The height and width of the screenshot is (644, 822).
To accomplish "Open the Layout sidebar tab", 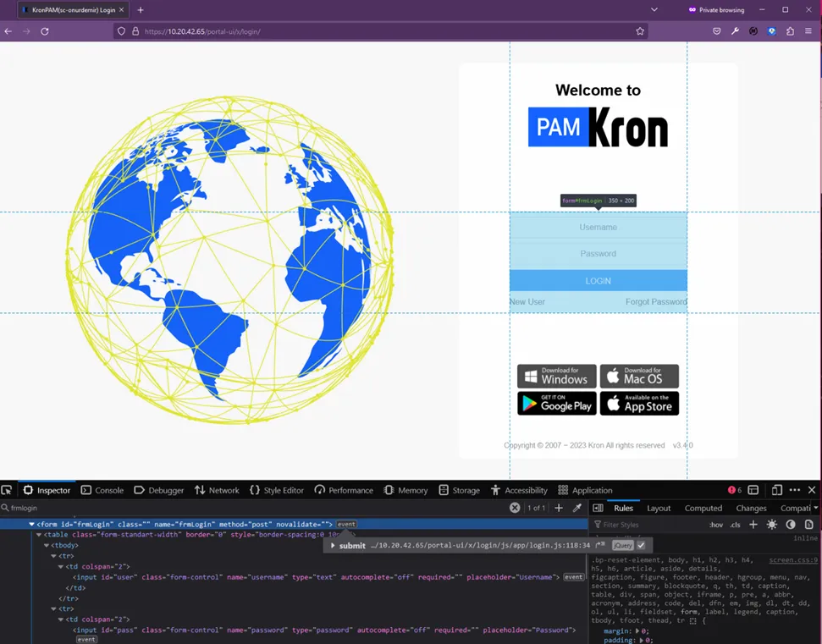I will [659, 508].
